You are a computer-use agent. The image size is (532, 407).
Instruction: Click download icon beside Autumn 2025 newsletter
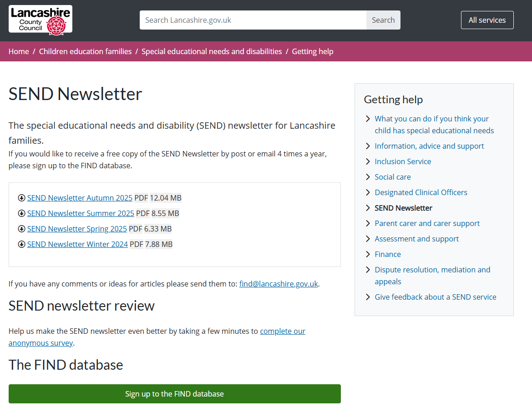pos(21,198)
